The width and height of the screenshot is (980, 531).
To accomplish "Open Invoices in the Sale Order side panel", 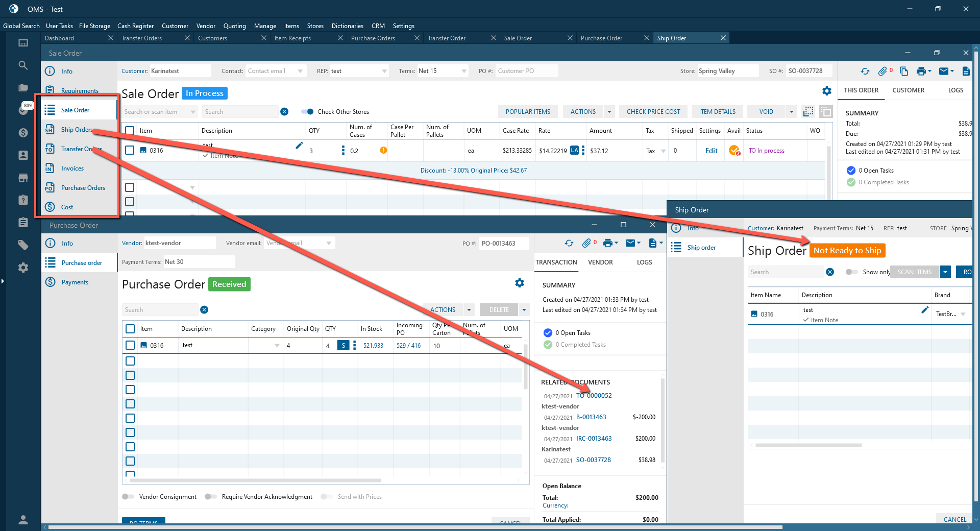I will point(72,168).
